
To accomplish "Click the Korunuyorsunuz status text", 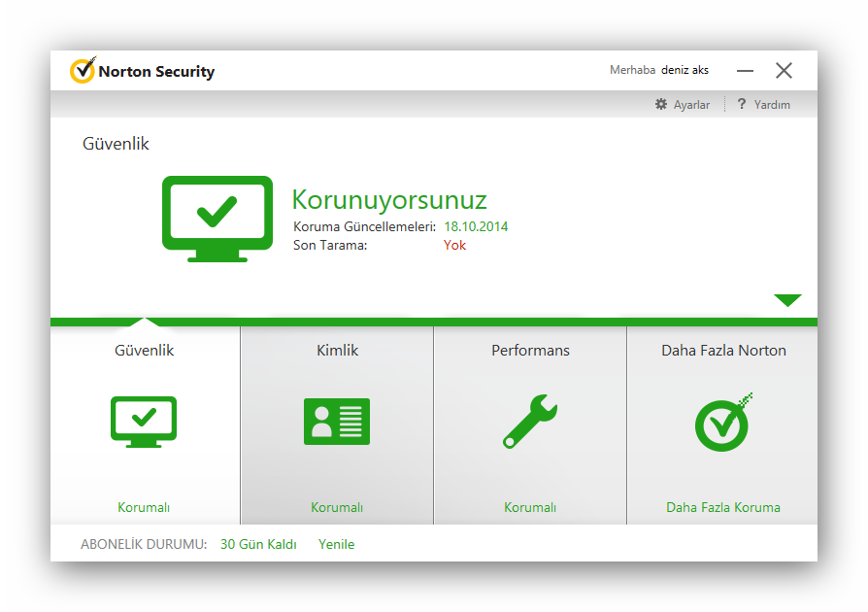I will tap(388, 200).
